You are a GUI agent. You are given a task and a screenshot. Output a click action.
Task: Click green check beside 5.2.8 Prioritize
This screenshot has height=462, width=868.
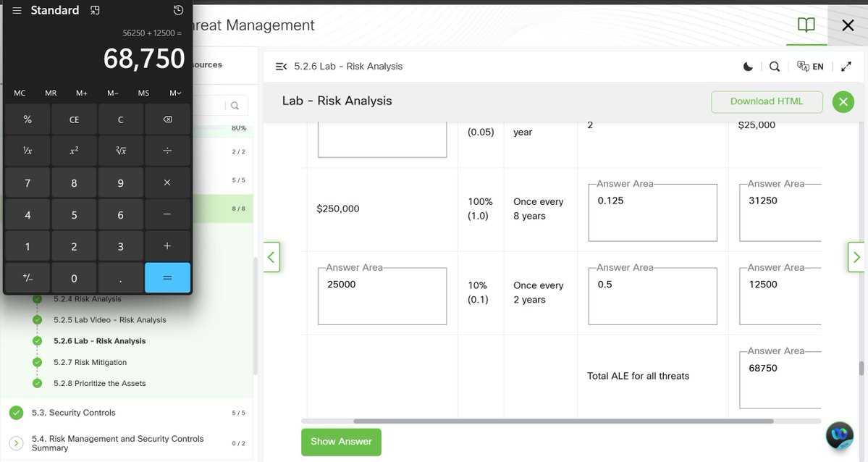pyautogui.click(x=37, y=383)
